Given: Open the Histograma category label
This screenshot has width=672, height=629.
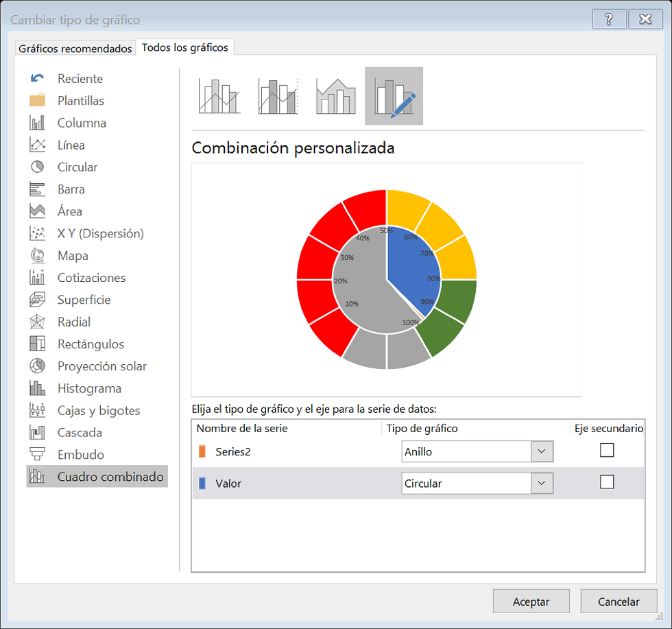Looking at the screenshot, I should point(89,388).
